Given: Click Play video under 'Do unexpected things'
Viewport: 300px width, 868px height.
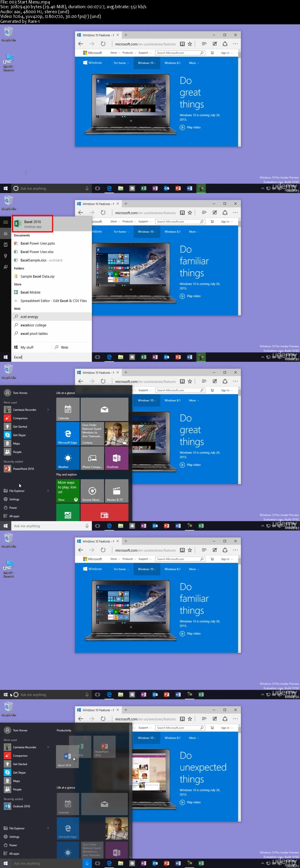Looking at the screenshot, I should click(x=190, y=802).
